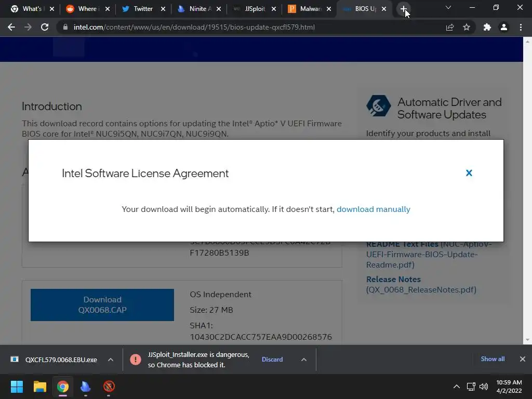Viewport: 532px width, 399px height.
Task: Click the page scrollbar down arrow
Action: tap(527, 340)
